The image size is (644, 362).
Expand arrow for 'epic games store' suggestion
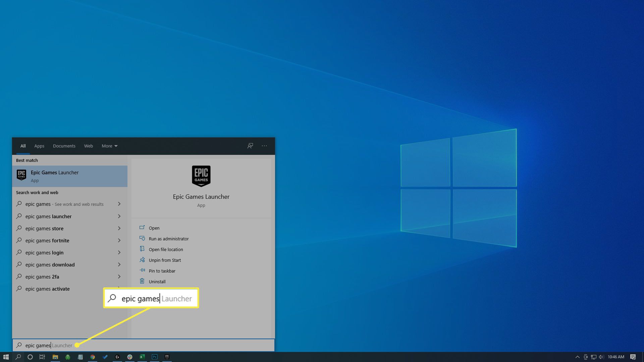point(119,228)
